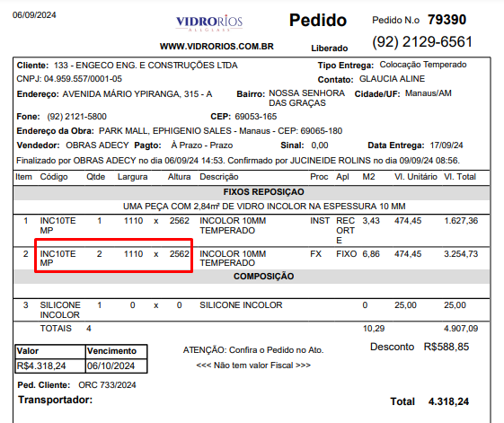Click the Vl. Total column header
This screenshot has height=423, width=504.
pos(460,177)
